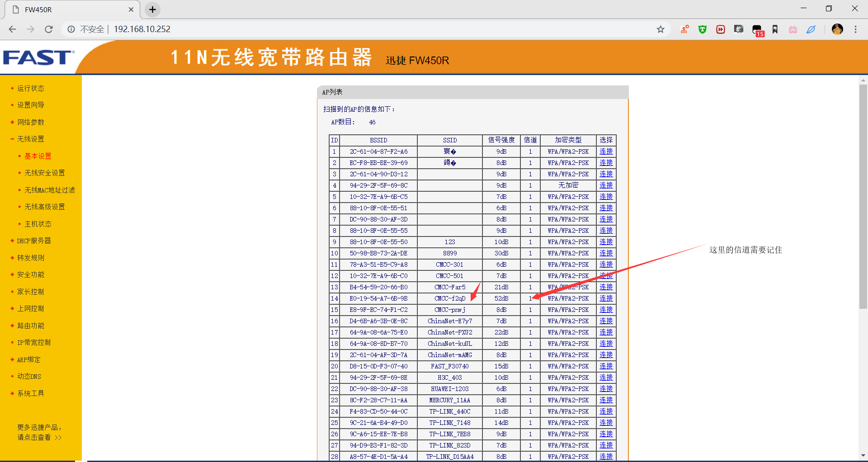868x462 pixels.
Task: Open the Chrome three-dot menu
Action: click(855, 29)
